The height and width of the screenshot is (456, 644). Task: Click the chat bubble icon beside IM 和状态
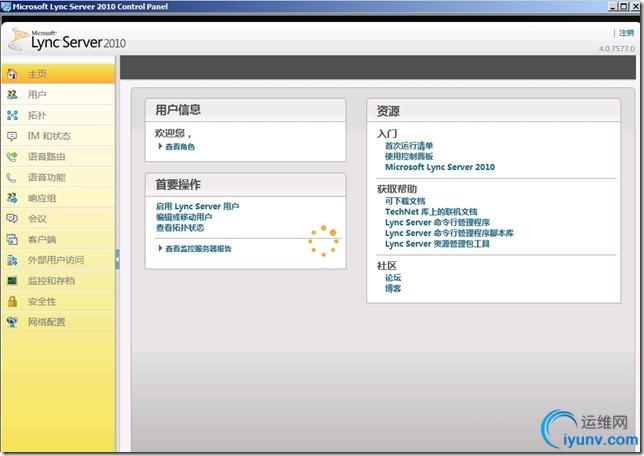12,136
